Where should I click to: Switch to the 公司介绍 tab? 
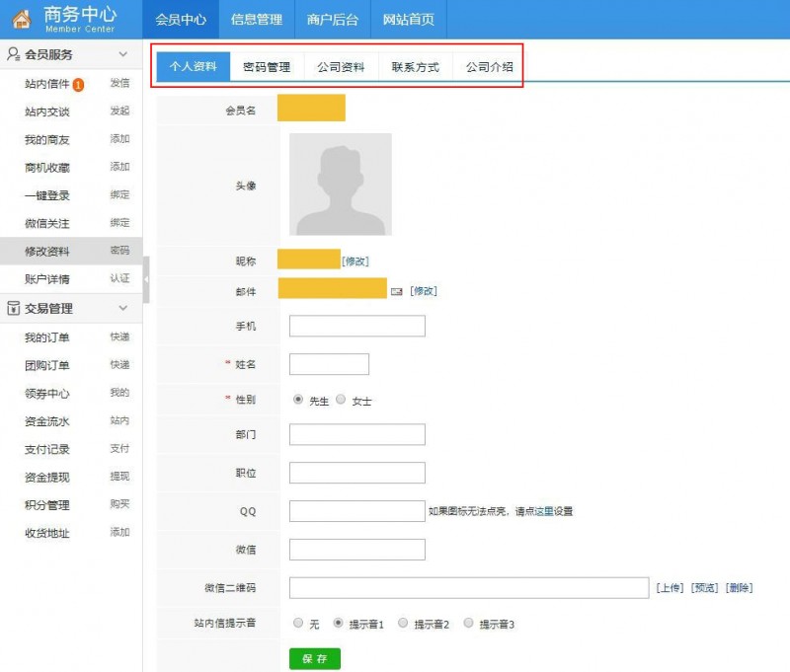point(489,67)
